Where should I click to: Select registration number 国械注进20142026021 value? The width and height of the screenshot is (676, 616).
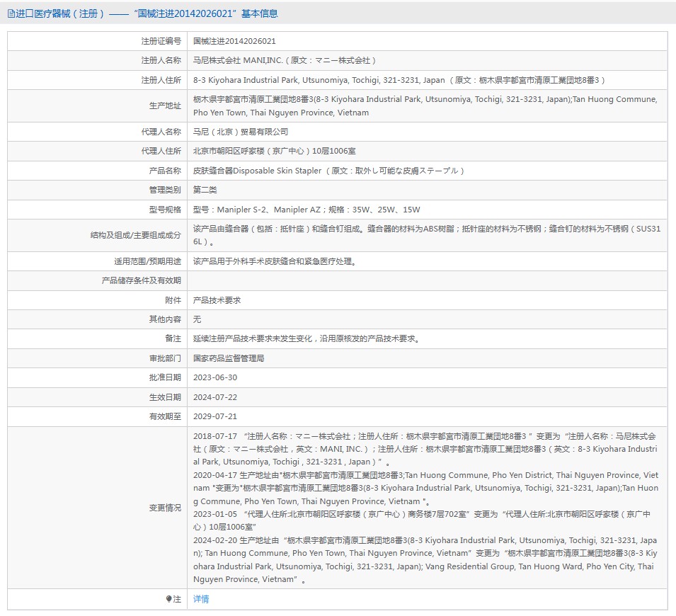tap(234, 41)
